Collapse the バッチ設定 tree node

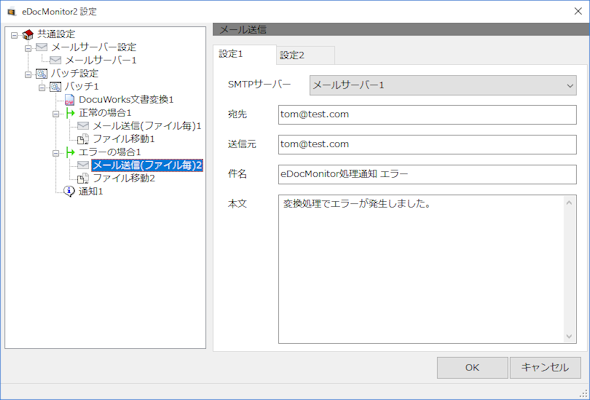tap(28, 74)
